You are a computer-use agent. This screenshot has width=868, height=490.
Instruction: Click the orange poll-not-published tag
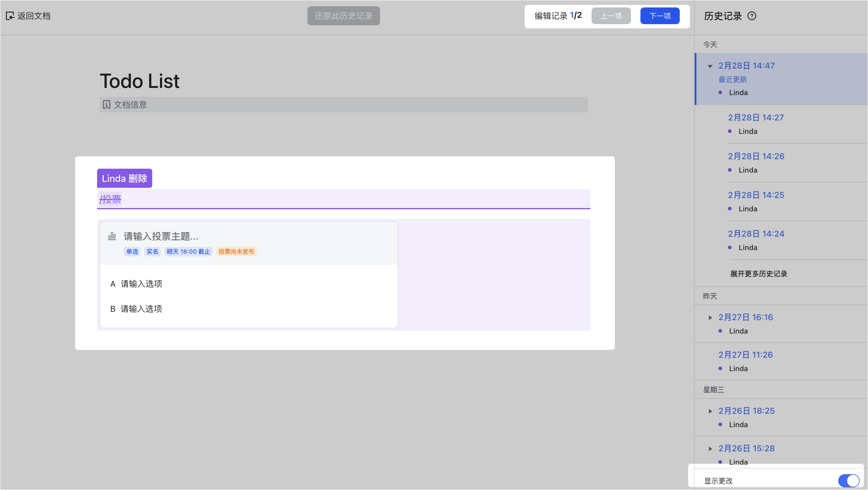(236, 252)
